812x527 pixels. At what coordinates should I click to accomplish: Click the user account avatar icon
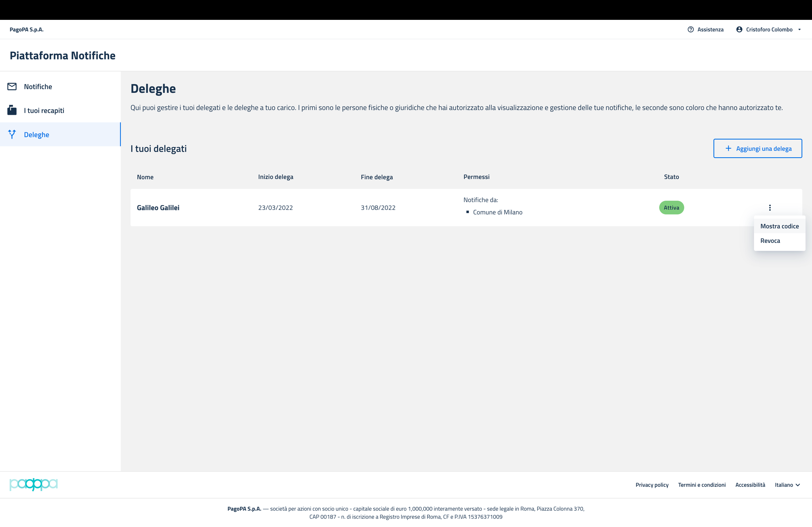[739, 30]
